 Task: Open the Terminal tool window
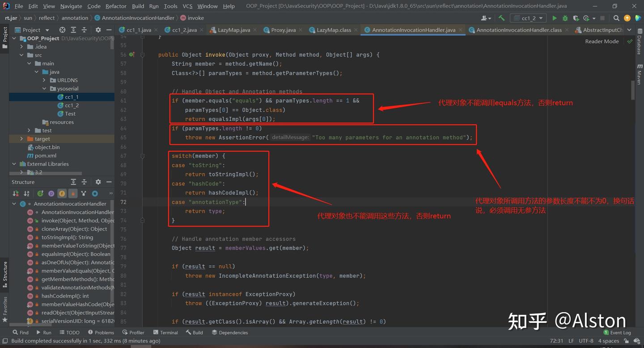(x=165, y=332)
